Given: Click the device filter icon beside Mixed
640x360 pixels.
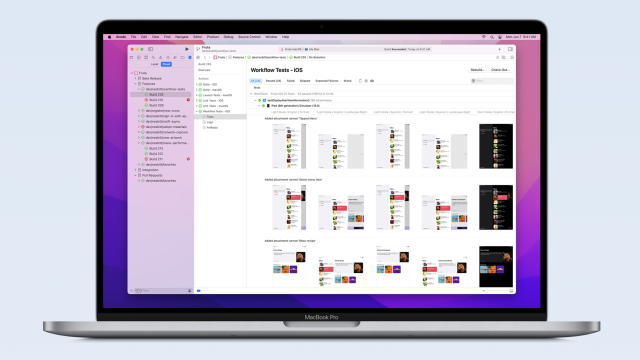Looking at the screenshot, I should 360,81.
